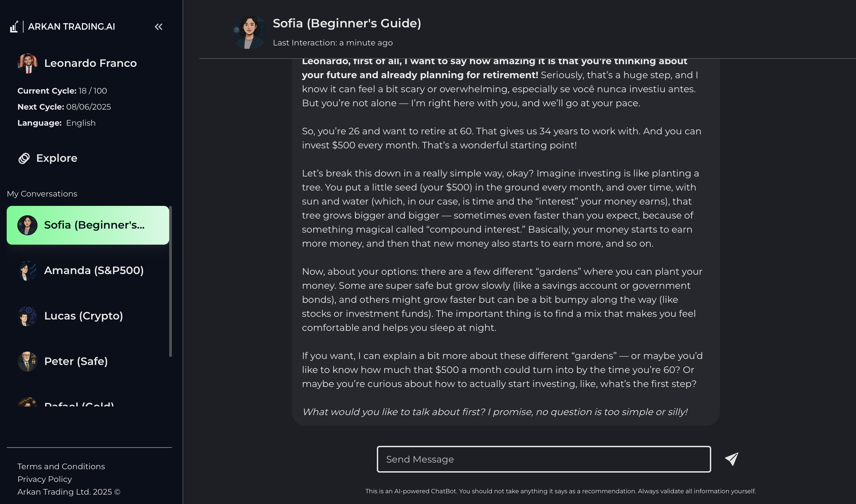
Task: Click Peter's avatar in conversations list
Action: tap(27, 361)
